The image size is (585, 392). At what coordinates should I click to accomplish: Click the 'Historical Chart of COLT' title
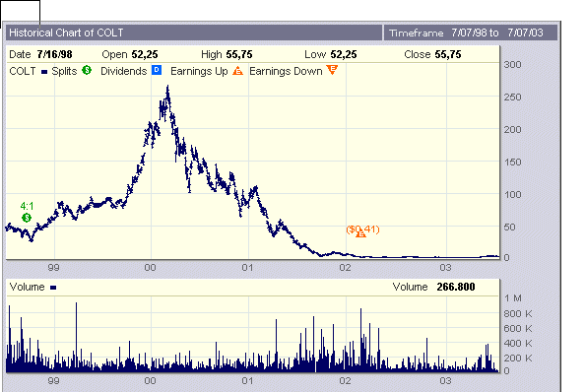point(66,33)
